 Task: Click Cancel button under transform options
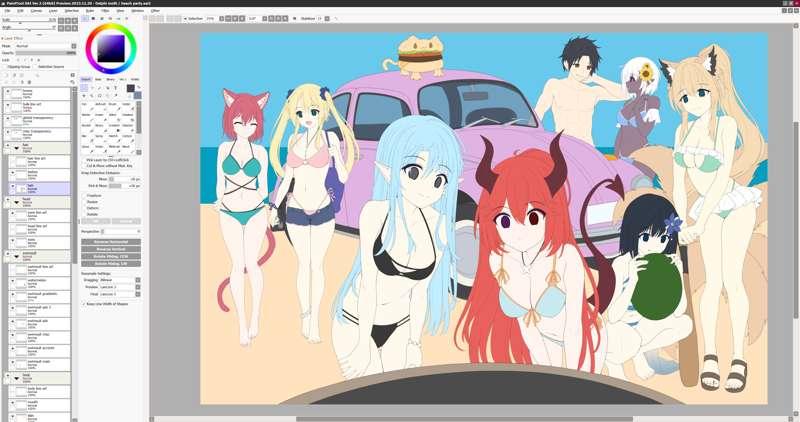click(x=126, y=221)
